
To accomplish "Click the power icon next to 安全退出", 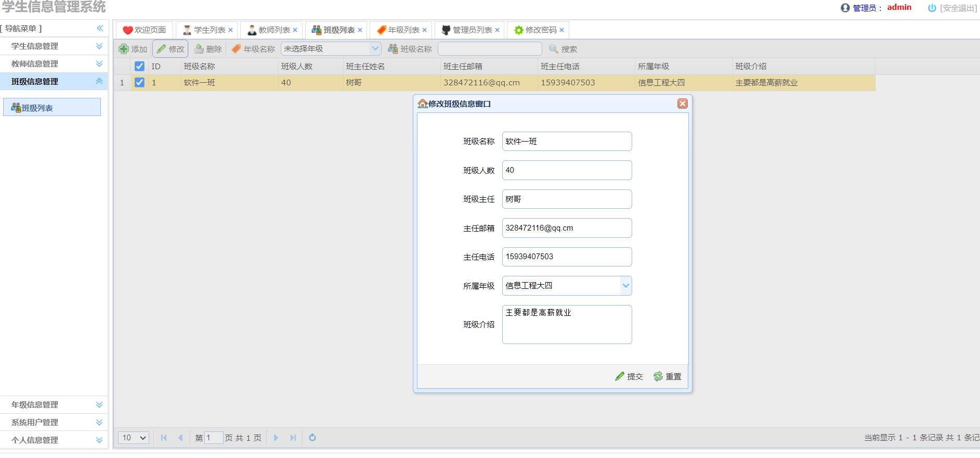I will pos(932,8).
